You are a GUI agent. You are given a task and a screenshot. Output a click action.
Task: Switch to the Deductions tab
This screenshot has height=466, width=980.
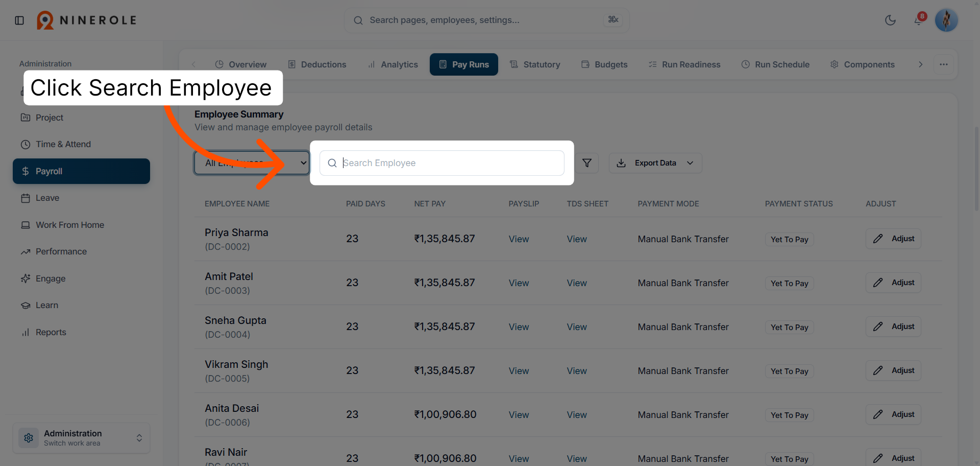(317, 64)
